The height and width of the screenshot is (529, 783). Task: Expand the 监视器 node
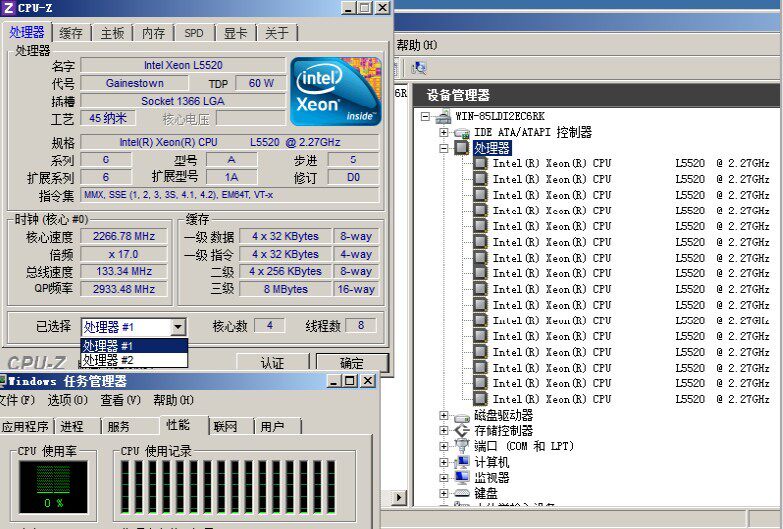tap(443, 478)
